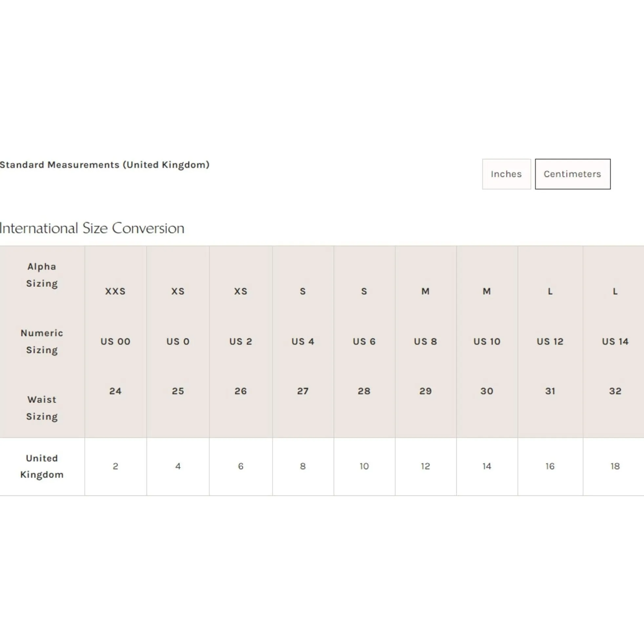Click the International Size Conversion heading
Image resolution: width=644 pixels, height=644 pixels.
click(x=92, y=228)
